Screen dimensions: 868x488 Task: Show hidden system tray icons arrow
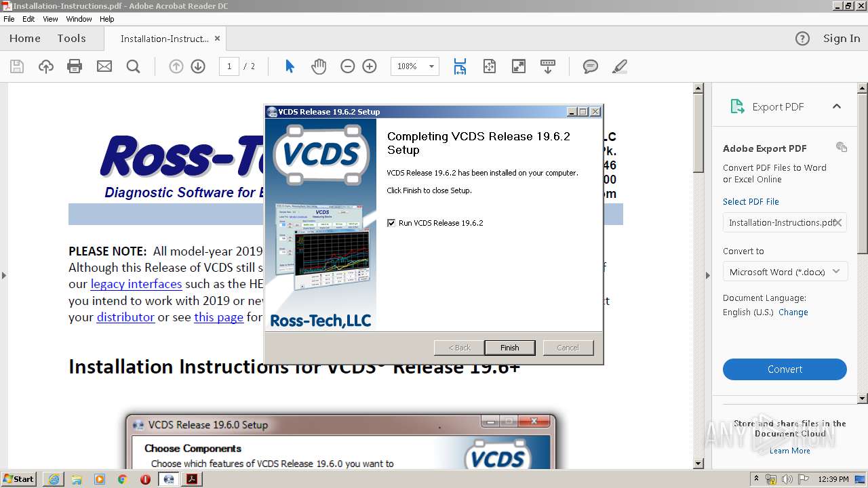(756, 479)
